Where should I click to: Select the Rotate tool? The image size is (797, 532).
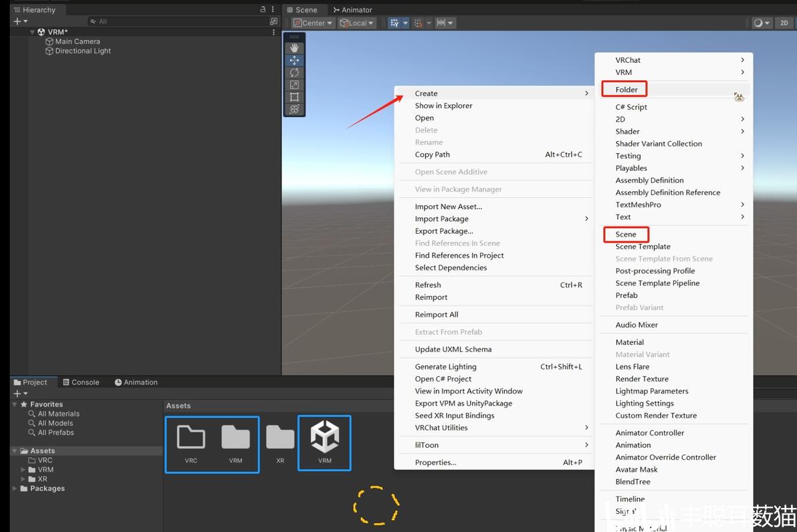[294, 72]
